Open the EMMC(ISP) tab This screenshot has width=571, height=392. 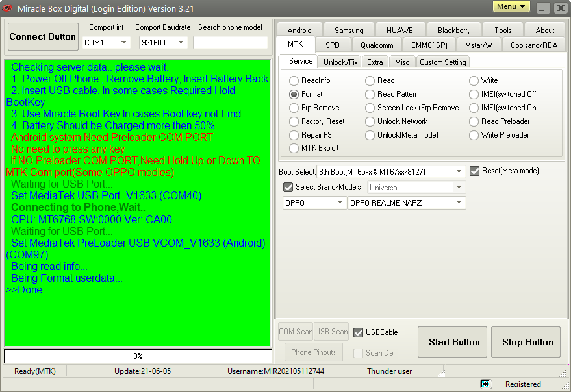(x=429, y=45)
